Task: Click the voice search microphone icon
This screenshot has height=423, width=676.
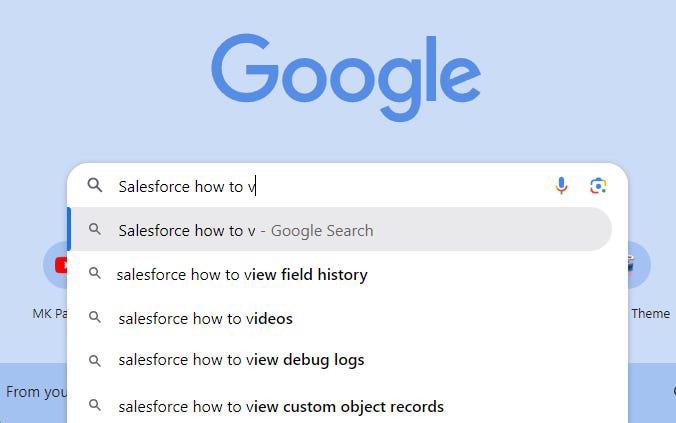Action: (561, 185)
